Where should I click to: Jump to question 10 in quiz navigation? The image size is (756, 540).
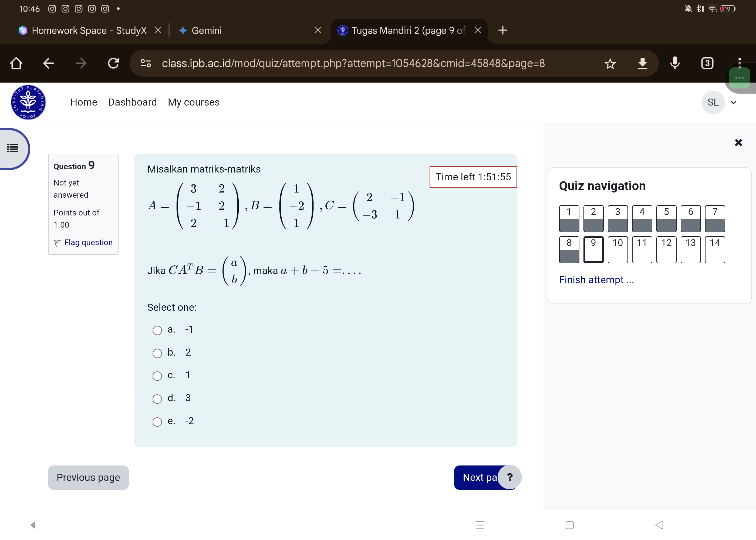pyautogui.click(x=617, y=250)
